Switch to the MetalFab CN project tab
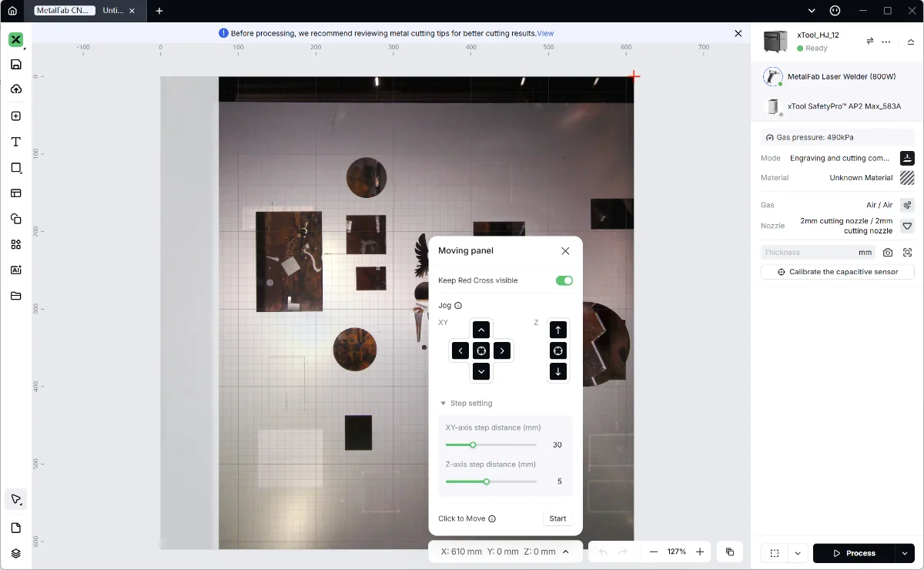The image size is (924, 570). (65, 11)
